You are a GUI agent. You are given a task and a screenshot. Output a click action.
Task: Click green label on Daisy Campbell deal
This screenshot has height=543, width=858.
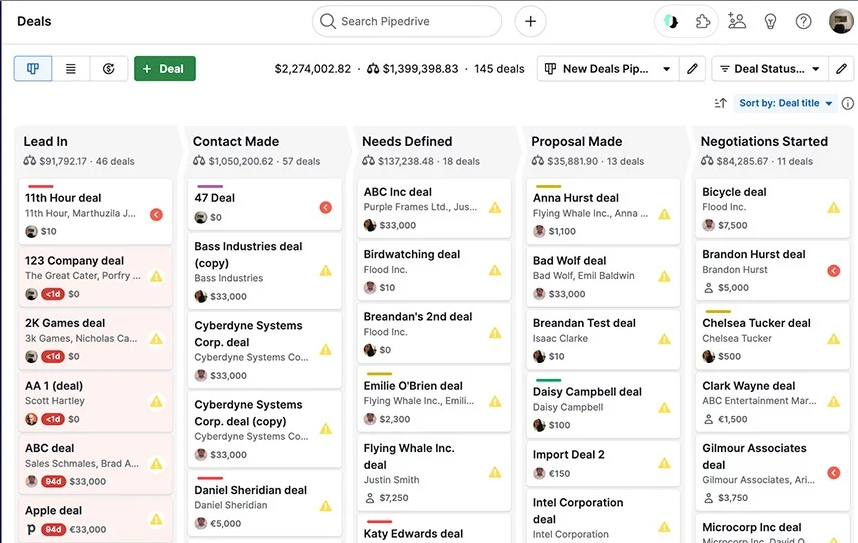click(548, 380)
